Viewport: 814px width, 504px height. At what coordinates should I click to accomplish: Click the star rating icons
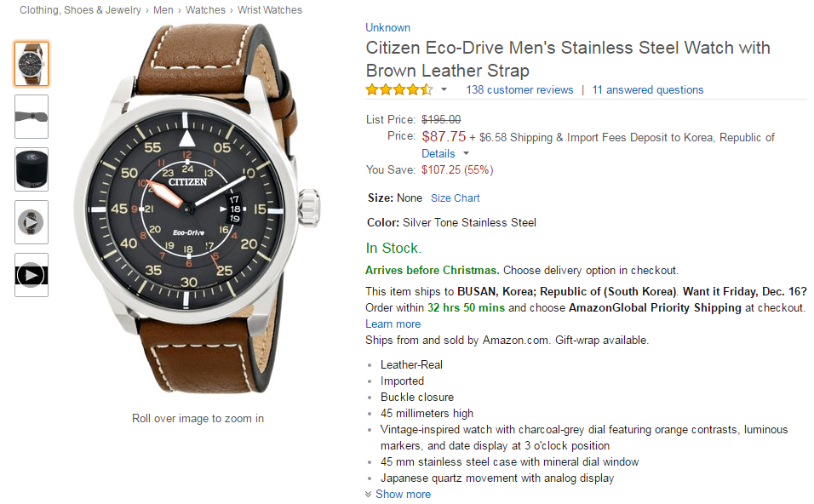click(399, 89)
